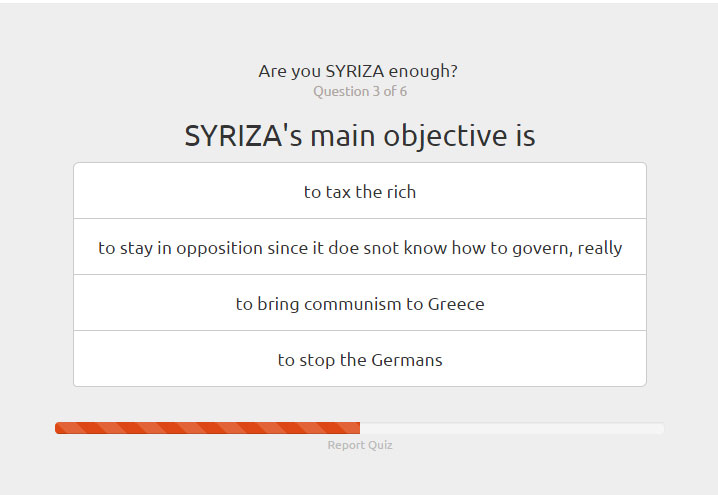718x495 pixels.
Task: Open the Report Quiz link
Action: pos(360,445)
